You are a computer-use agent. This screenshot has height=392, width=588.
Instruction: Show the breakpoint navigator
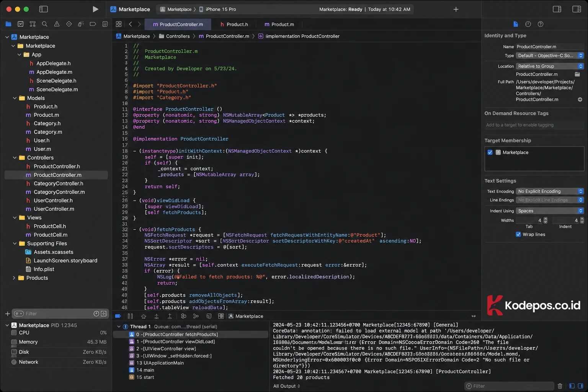pyautogui.click(x=93, y=24)
